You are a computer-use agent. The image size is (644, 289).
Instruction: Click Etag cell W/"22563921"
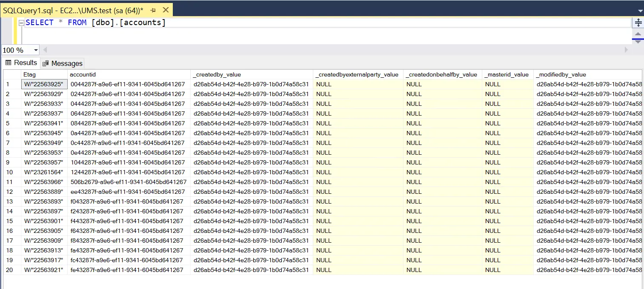[44, 270]
